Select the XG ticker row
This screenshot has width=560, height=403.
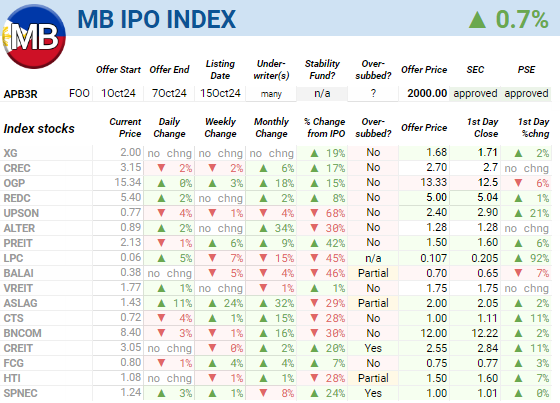[x=10, y=153]
